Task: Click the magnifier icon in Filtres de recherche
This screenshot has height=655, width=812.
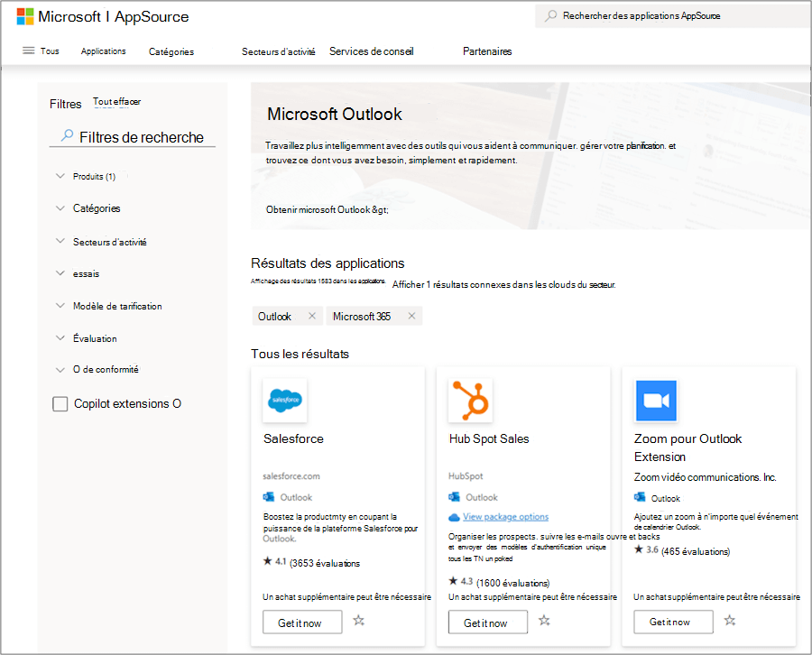Action: tap(67, 135)
